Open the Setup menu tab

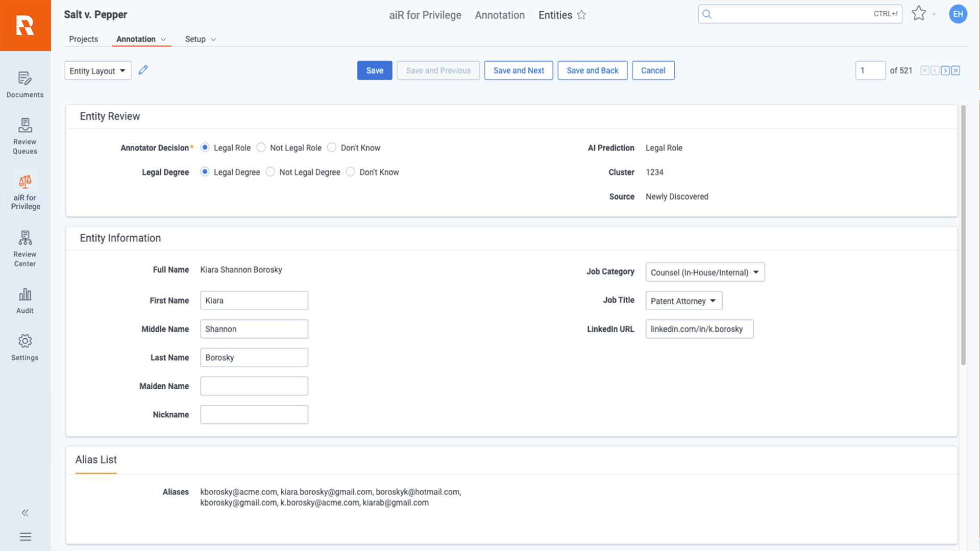click(x=200, y=39)
